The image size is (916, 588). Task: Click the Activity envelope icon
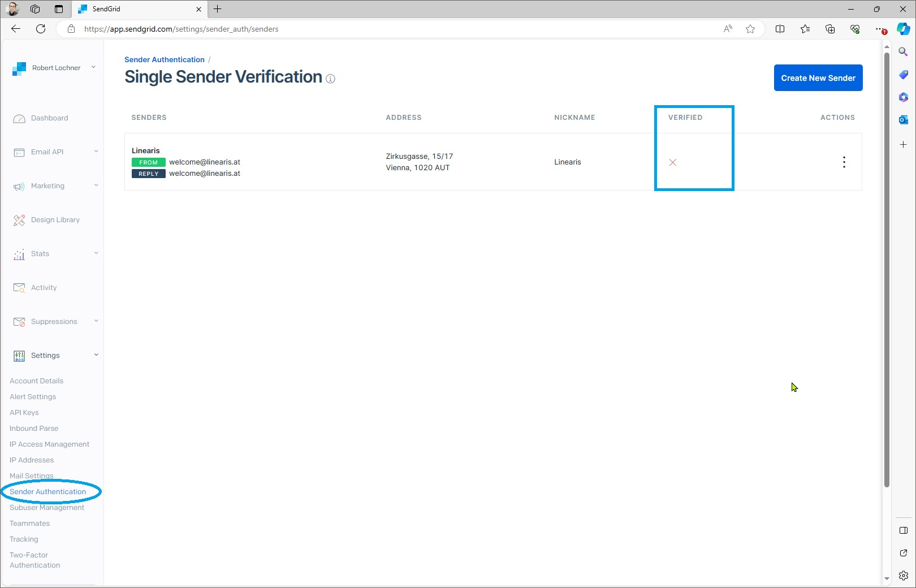pos(19,288)
